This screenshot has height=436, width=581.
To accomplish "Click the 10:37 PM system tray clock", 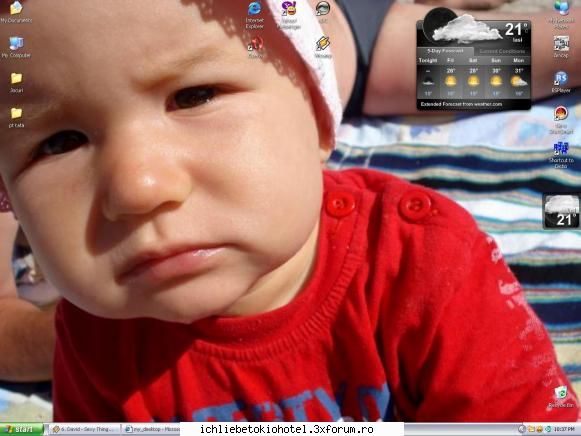I will click(x=564, y=429).
